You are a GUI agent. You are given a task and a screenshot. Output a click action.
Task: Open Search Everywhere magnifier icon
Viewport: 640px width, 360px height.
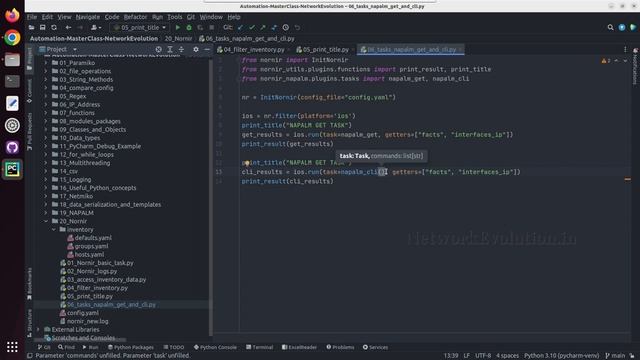click(610, 27)
